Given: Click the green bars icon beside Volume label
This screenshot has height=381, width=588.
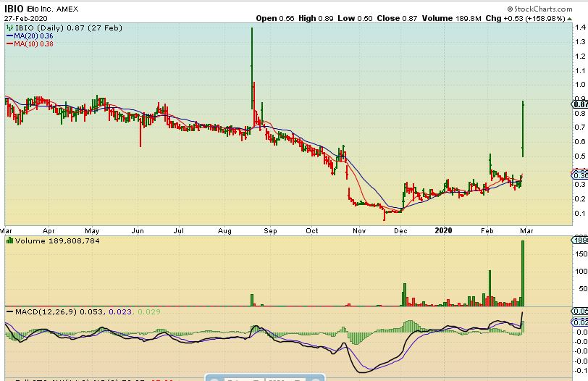Looking at the screenshot, I should click(9, 240).
